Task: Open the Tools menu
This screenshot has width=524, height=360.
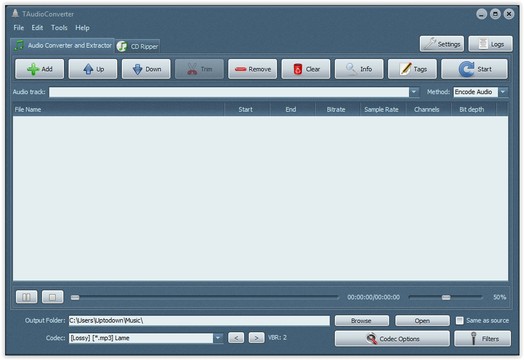Action: [x=59, y=28]
